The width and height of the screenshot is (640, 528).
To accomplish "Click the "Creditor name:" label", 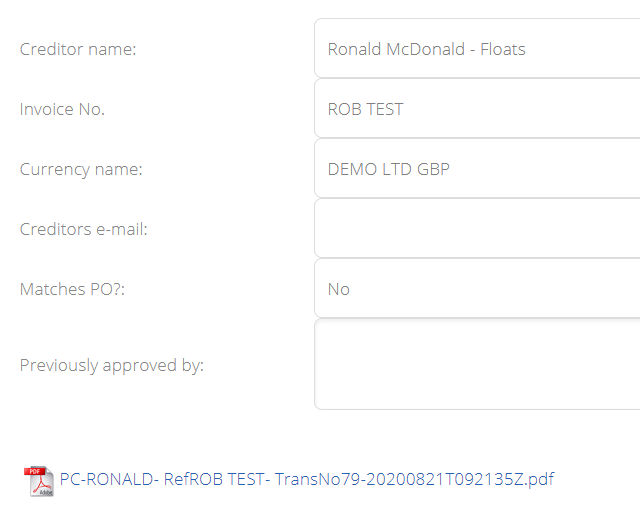I will [78, 49].
